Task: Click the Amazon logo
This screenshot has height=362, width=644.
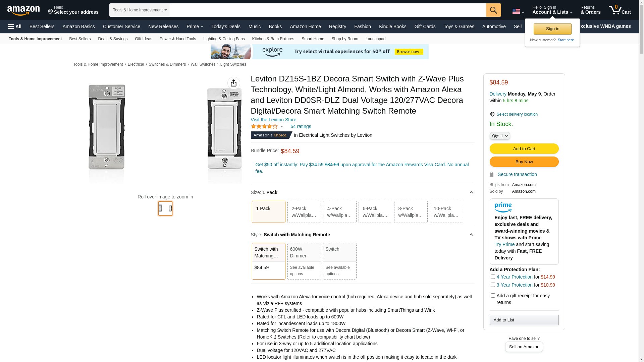Action: point(23,10)
